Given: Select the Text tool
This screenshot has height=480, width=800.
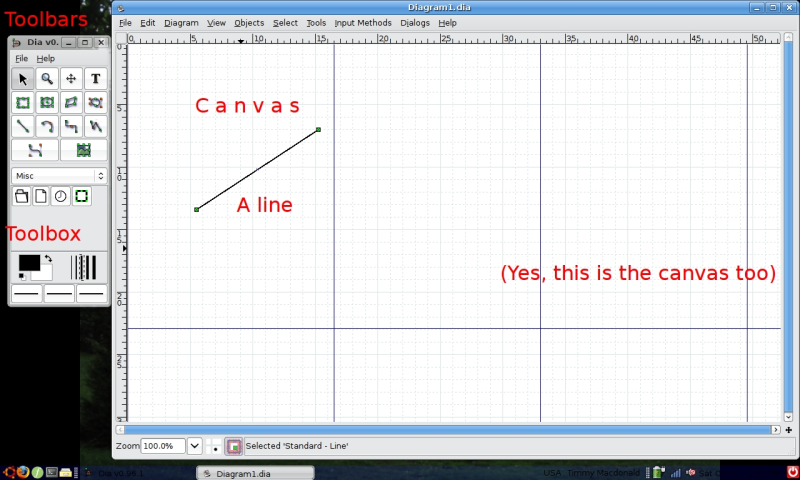Looking at the screenshot, I should 96,79.
